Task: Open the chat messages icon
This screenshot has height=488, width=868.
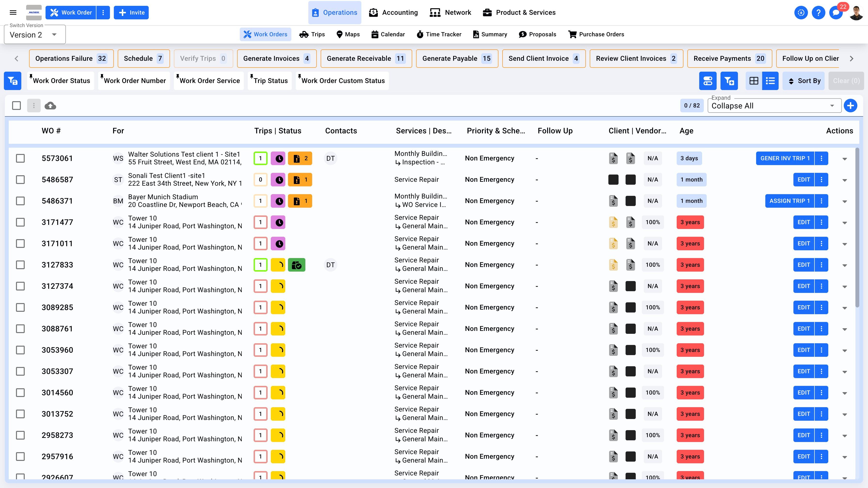Action: [x=836, y=13]
